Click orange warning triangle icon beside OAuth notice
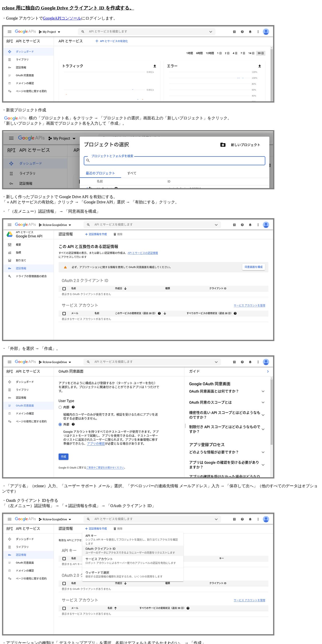 (x=65, y=267)
